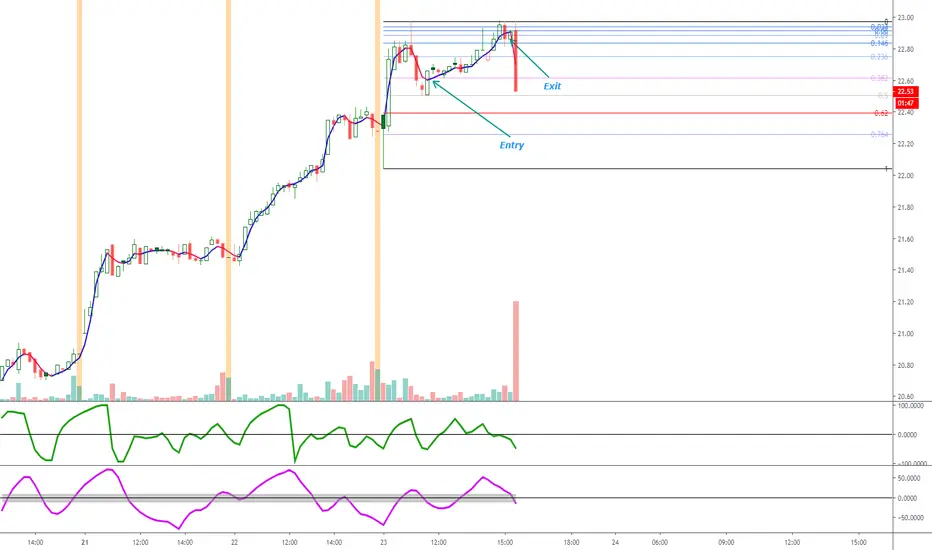Click the 01:47 bar countdown label

[x=906, y=103]
